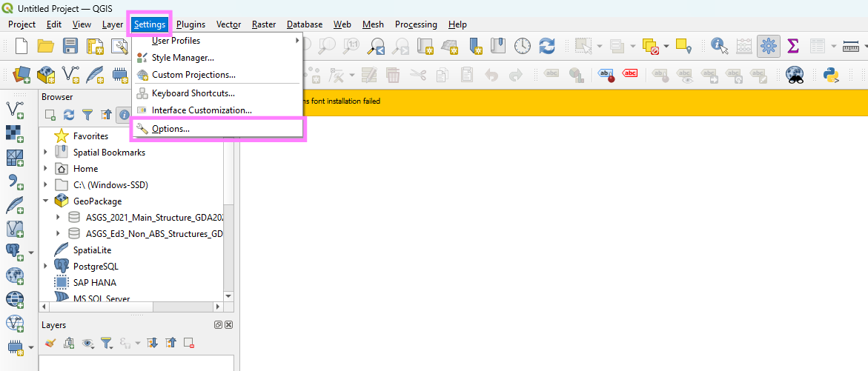Expand the Spatial Bookmarks tree node
The height and width of the screenshot is (371, 868).
click(45, 152)
